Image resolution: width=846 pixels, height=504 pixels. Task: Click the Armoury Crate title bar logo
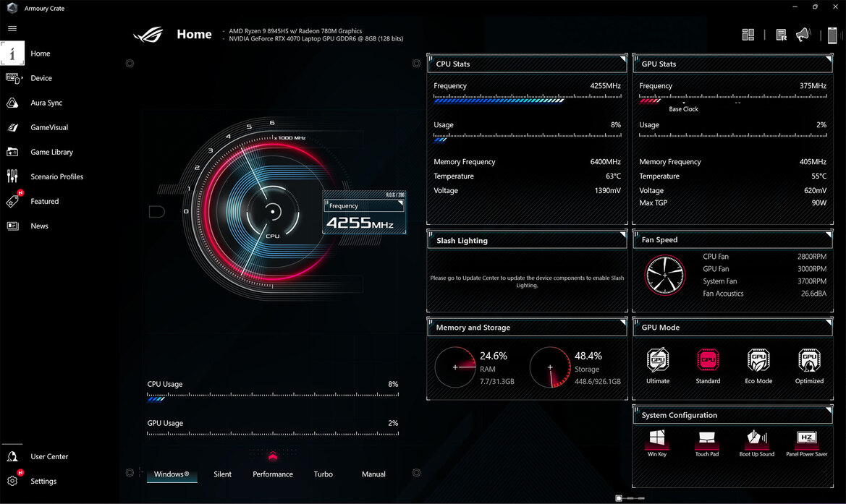[x=12, y=8]
